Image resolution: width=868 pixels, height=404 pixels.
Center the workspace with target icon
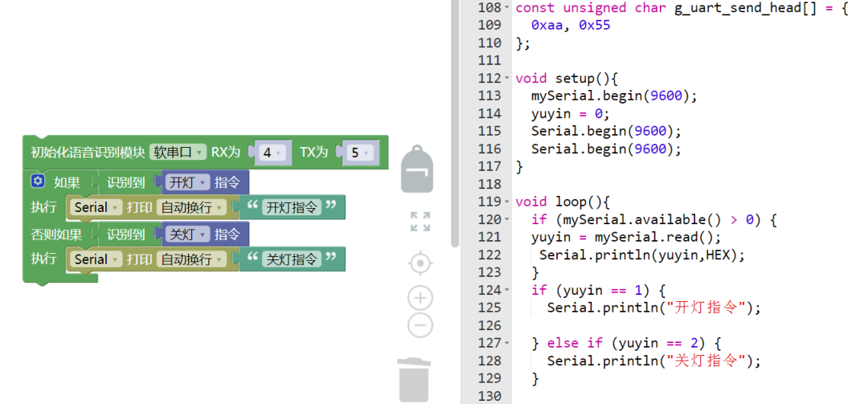[420, 263]
